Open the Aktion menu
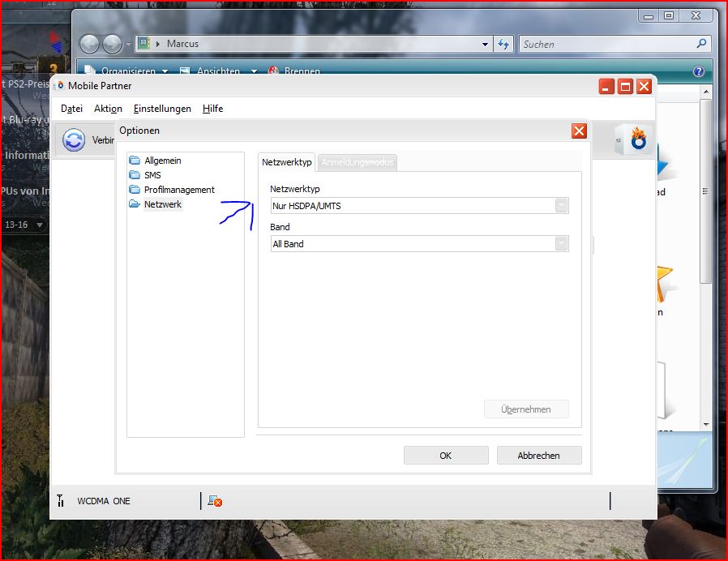Screen dimensions: 728x561 (108, 109)
